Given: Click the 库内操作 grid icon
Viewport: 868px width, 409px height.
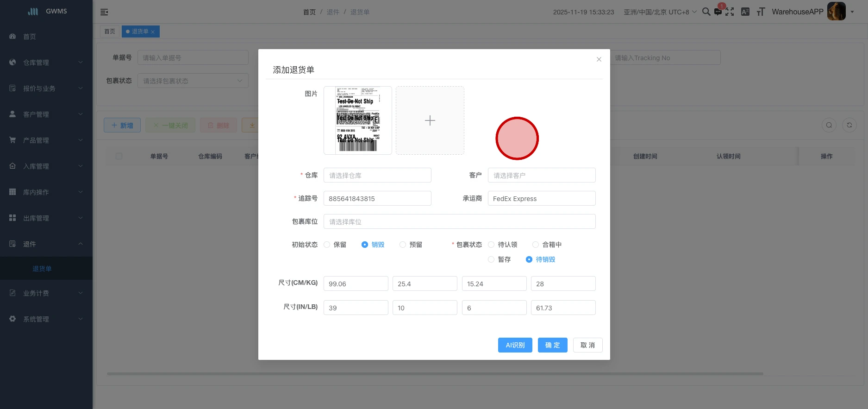Looking at the screenshot, I should tap(12, 192).
